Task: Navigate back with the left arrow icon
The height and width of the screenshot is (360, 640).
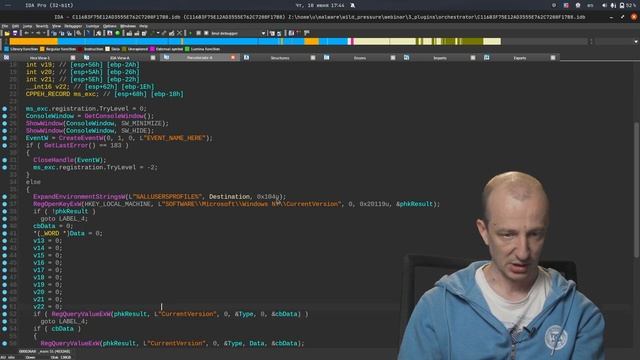Action: 27,33
